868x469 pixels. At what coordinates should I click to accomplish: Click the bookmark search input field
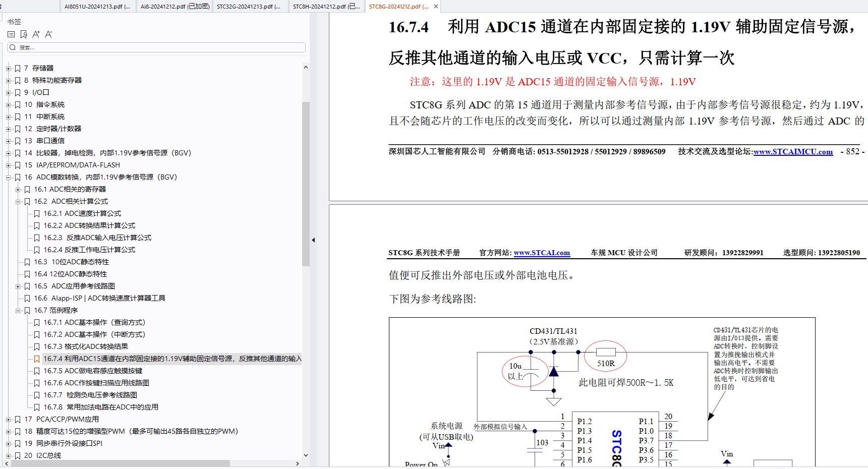[156, 47]
